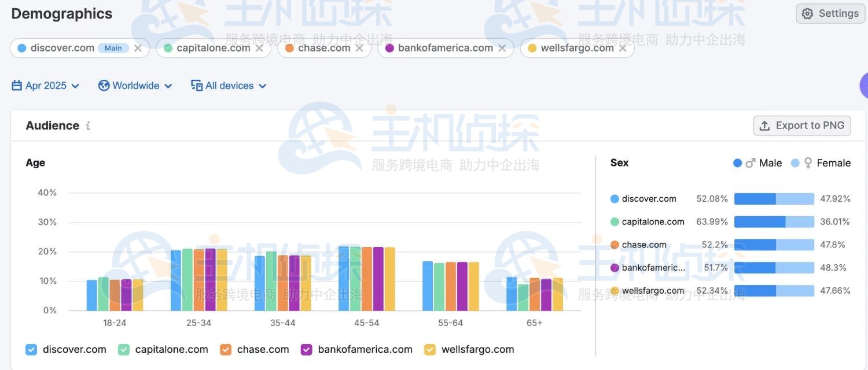
Task: Click the gear icon in Settings button
Action: coord(809,13)
